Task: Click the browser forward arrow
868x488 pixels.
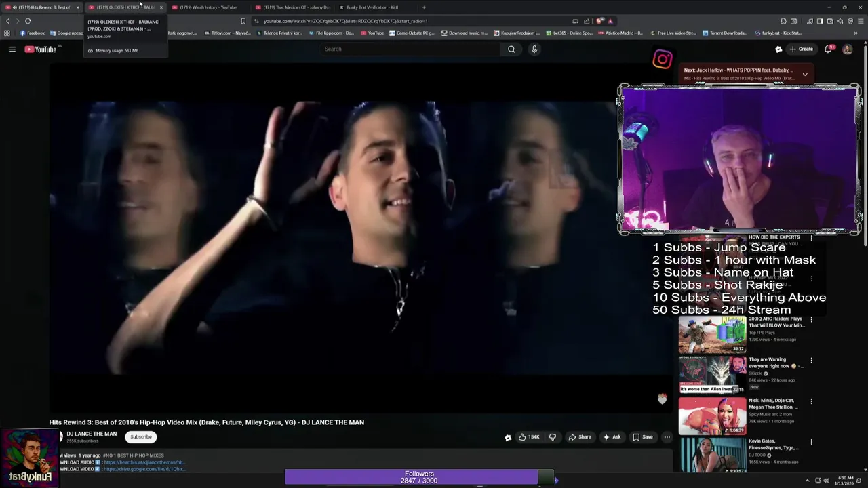Action: coord(18,21)
